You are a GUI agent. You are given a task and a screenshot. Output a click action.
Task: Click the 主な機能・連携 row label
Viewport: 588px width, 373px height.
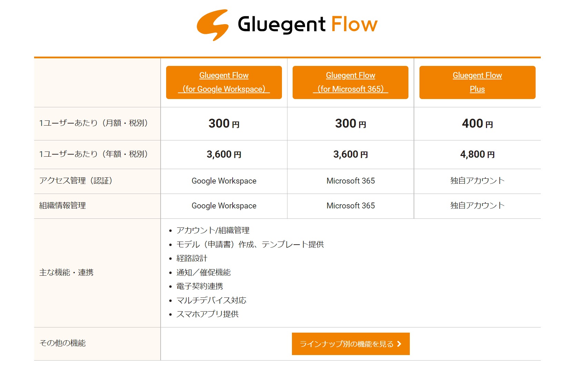tap(67, 272)
